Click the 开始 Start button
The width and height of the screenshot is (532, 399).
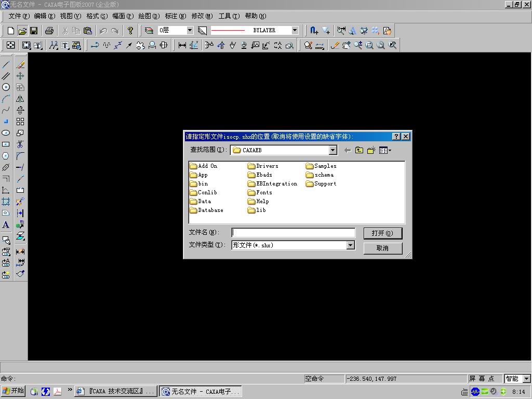point(13,391)
